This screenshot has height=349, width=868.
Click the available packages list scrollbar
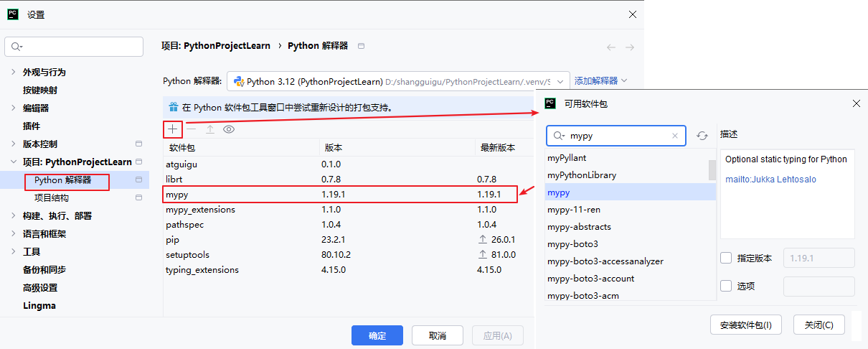pyautogui.click(x=712, y=170)
